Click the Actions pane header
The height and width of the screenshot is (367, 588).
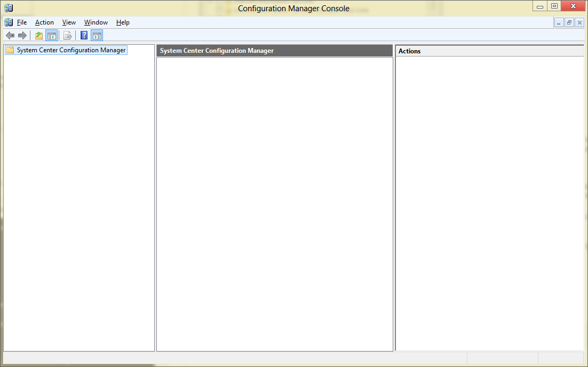490,51
